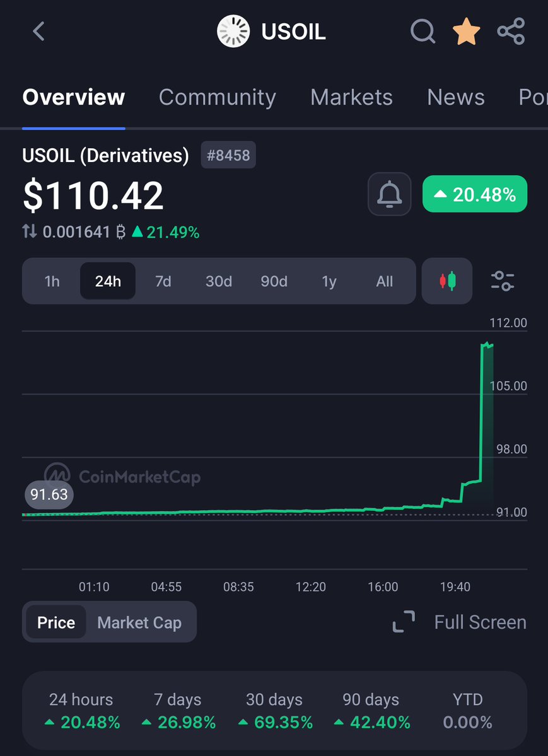This screenshot has width=548, height=756.
Task: Tap the share icon
Action: [511, 31]
